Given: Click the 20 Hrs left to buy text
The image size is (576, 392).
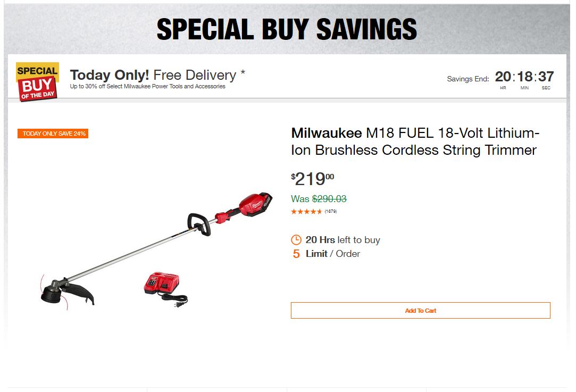Looking at the screenshot, I should [x=343, y=240].
